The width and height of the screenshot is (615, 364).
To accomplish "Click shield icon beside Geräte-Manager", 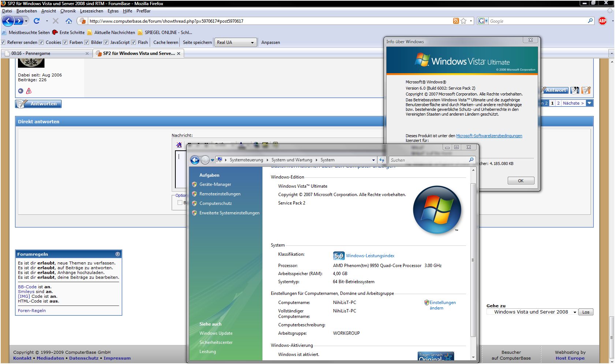I will coord(194,184).
